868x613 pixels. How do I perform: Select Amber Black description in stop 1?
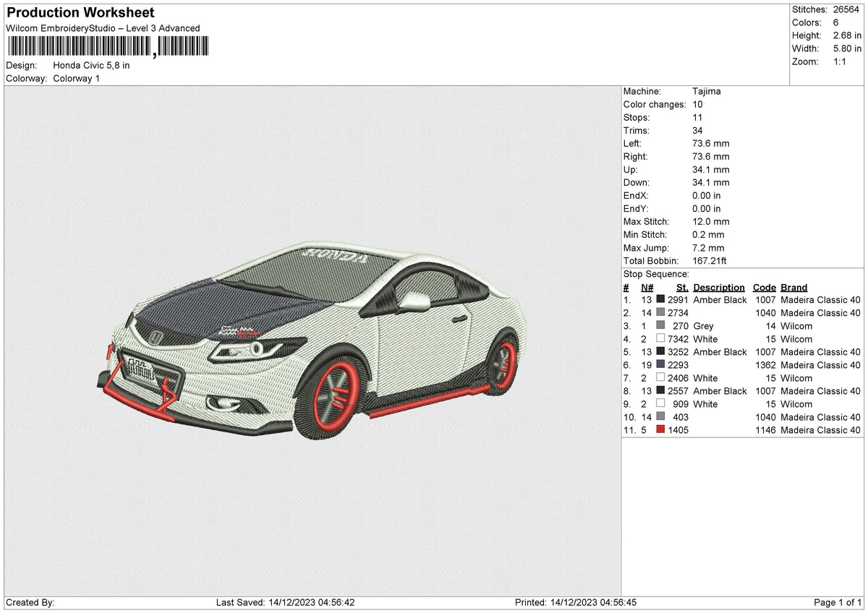coord(720,300)
